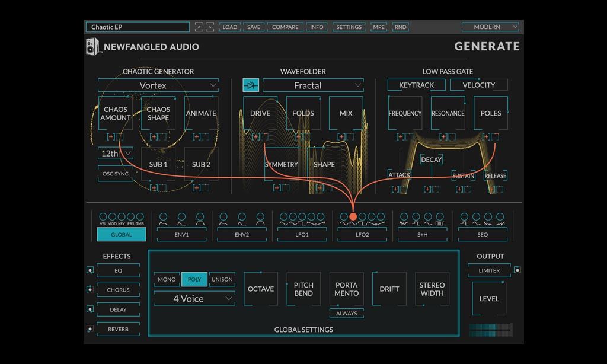607x364 pixels.
Task: Click the Chaotic EP preset name field
Action: (x=138, y=27)
